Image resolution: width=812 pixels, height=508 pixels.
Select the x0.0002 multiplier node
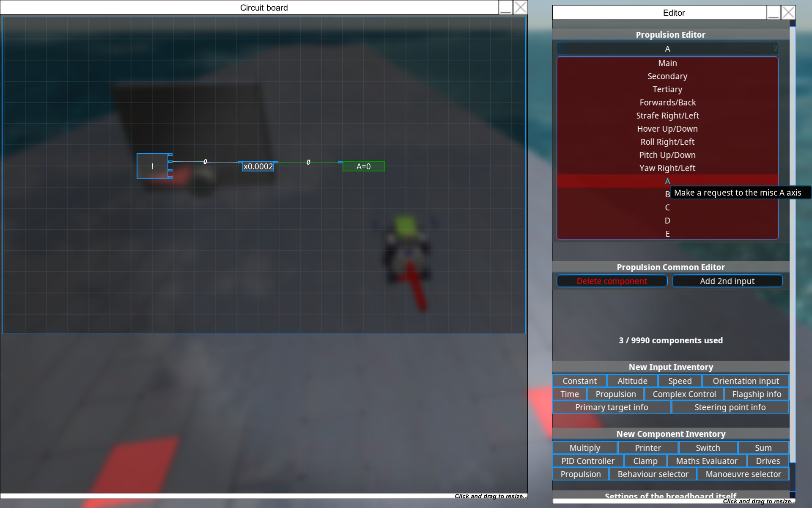[258, 166]
